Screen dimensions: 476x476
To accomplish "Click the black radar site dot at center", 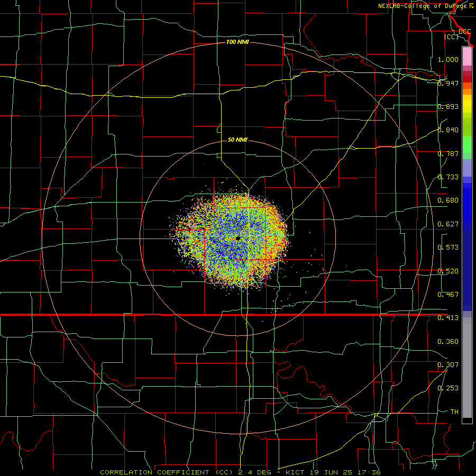I will pyautogui.click(x=237, y=239).
